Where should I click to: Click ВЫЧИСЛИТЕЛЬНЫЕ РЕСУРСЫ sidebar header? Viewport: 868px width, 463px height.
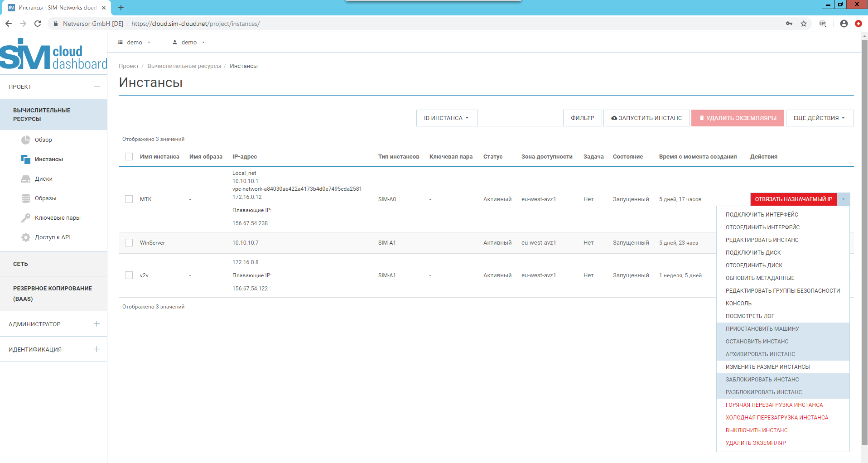point(53,115)
